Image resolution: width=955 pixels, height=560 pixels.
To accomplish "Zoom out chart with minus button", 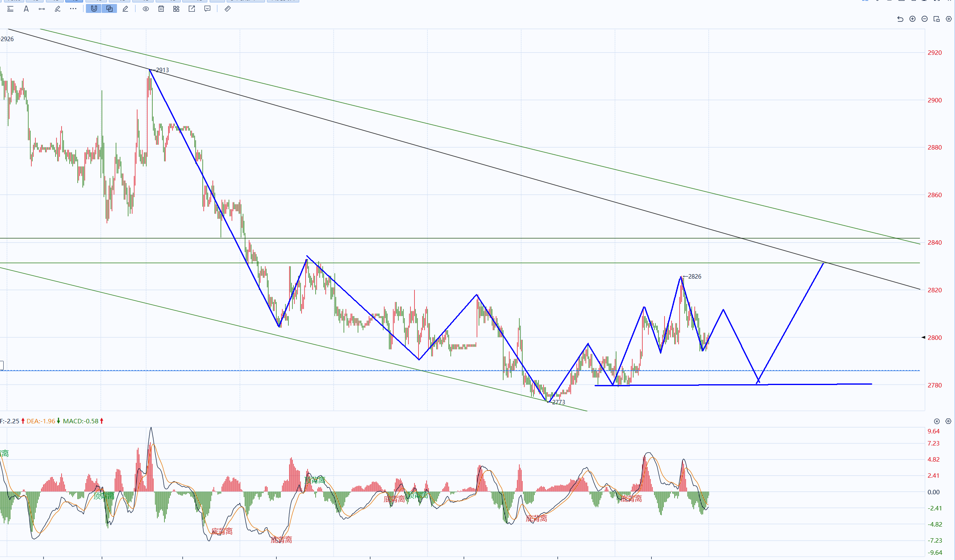I will pos(925,19).
